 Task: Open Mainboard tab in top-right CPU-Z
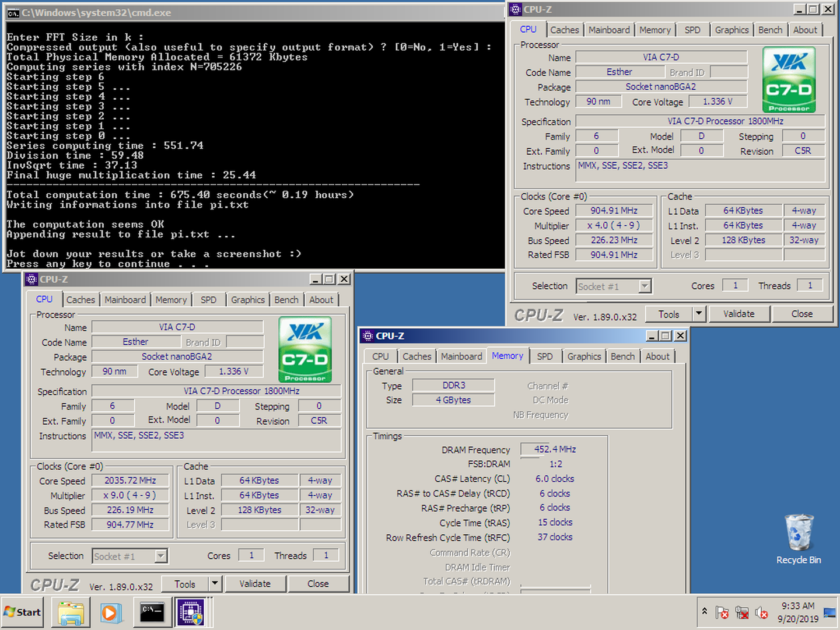609,30
